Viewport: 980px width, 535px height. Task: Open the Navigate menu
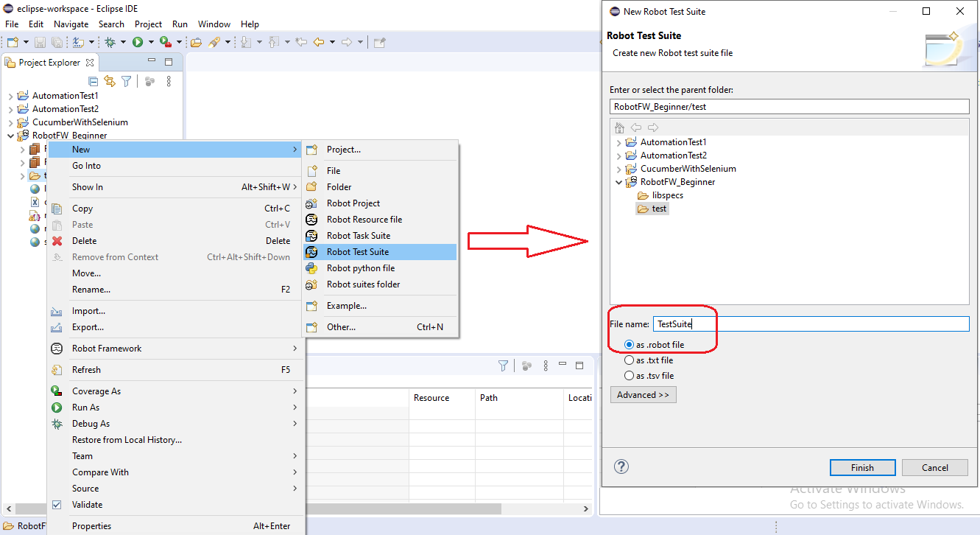71,24
